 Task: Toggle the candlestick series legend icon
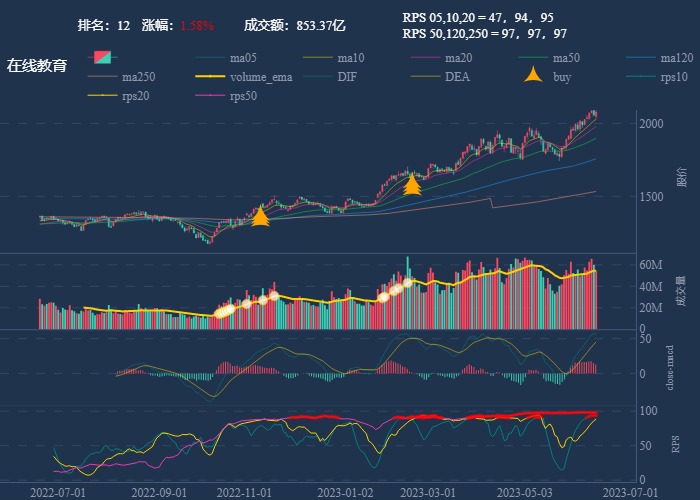(102, 58)
